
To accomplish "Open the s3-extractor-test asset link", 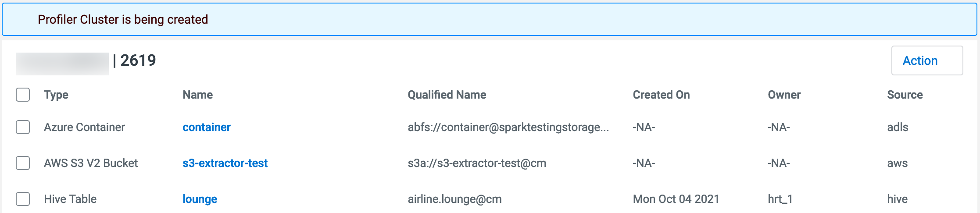I will click(x=225, y=163).
